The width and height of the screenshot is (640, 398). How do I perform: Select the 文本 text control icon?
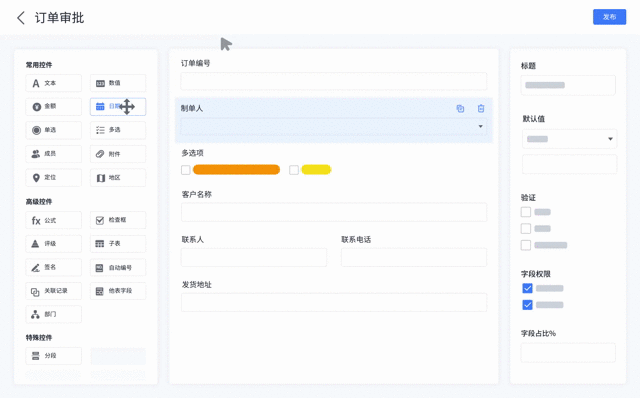pos(36,83)
